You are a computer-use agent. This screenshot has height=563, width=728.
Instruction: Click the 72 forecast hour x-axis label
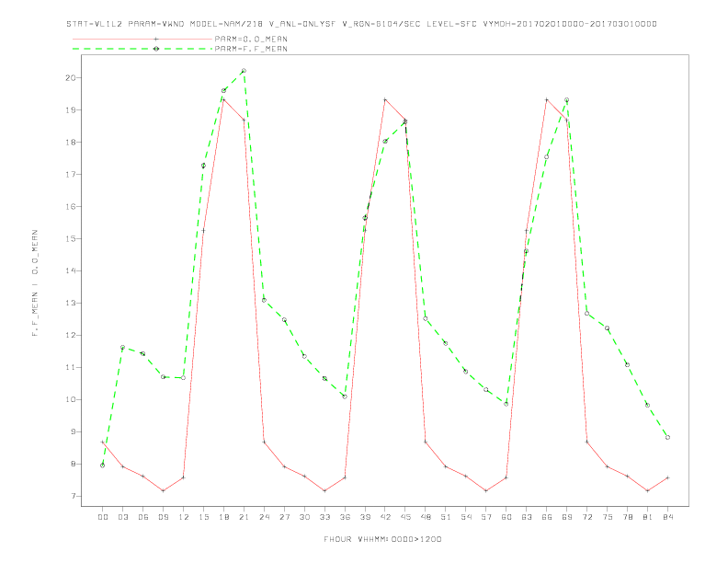pos(586,517)
